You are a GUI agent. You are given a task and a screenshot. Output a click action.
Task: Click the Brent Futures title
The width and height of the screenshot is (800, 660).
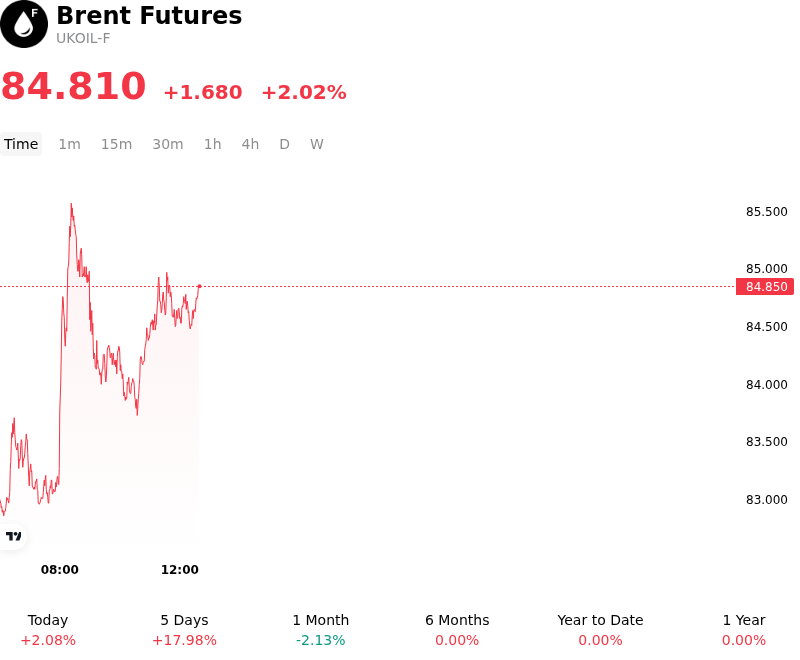(149, 15)
